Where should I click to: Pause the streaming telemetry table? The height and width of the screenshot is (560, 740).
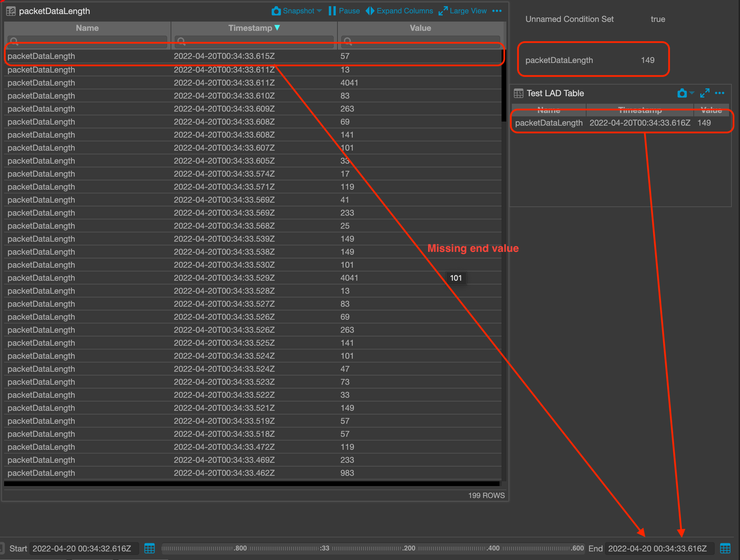tap(344, 11)
